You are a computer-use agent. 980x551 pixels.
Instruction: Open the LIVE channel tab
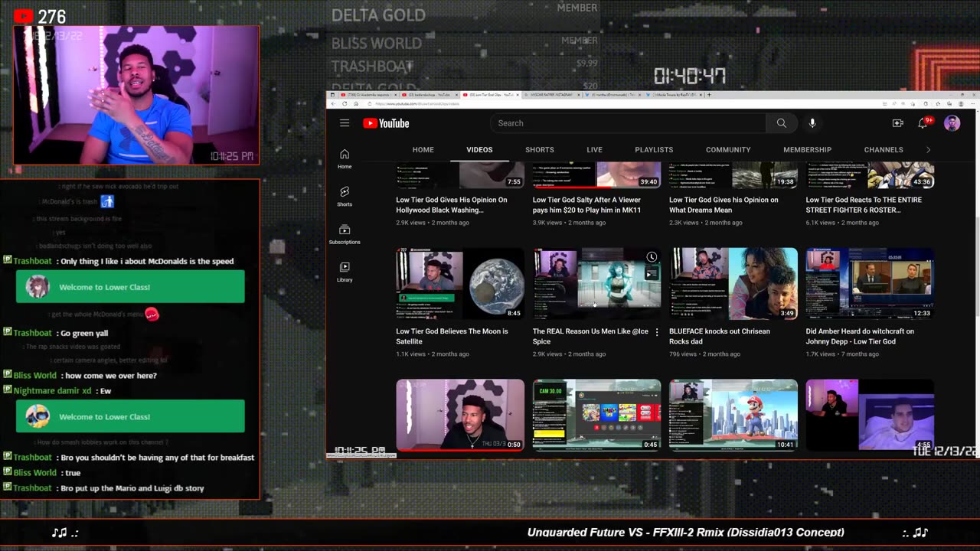tap(594, 150)
